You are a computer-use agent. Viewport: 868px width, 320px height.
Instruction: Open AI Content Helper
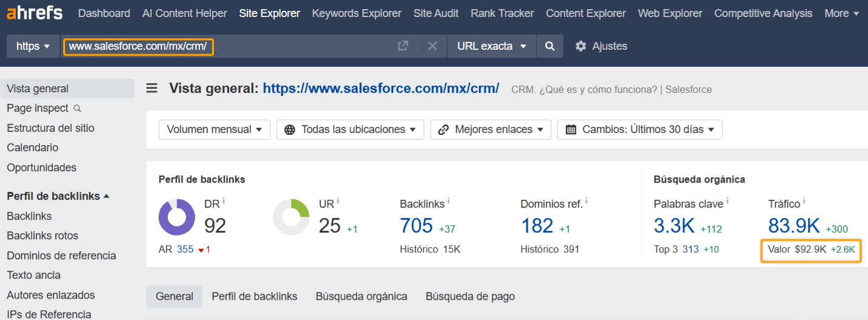pos(185,13)
